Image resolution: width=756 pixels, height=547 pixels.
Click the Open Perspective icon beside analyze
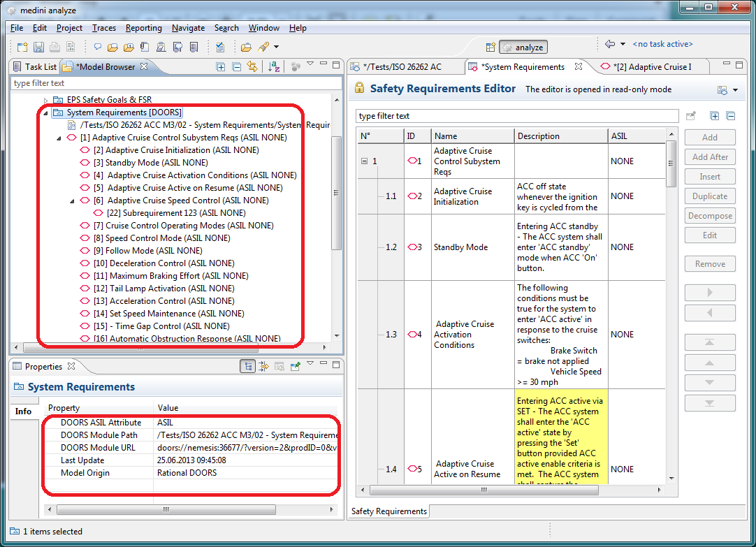coord(490,47)
